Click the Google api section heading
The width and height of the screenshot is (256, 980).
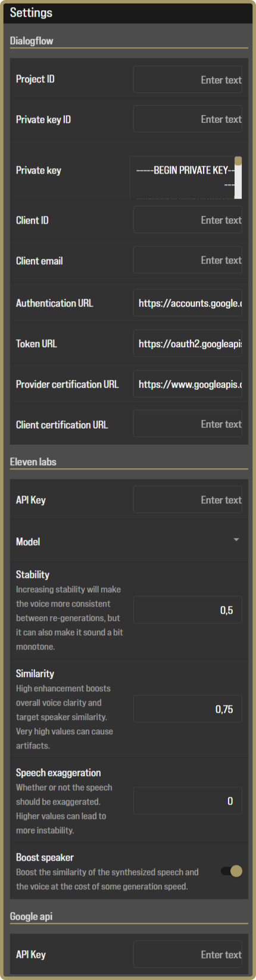32,916
